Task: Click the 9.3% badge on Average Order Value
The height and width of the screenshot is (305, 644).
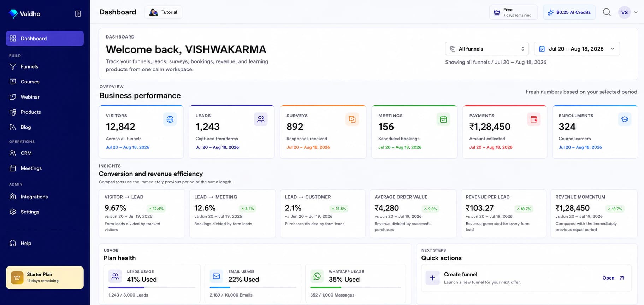Action: (x=430, y=209)
